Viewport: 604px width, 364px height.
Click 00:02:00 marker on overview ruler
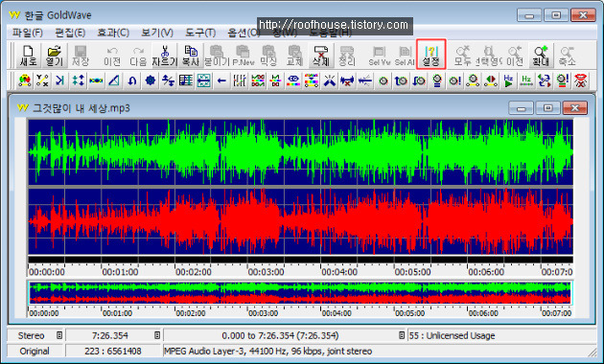(191, 313)
